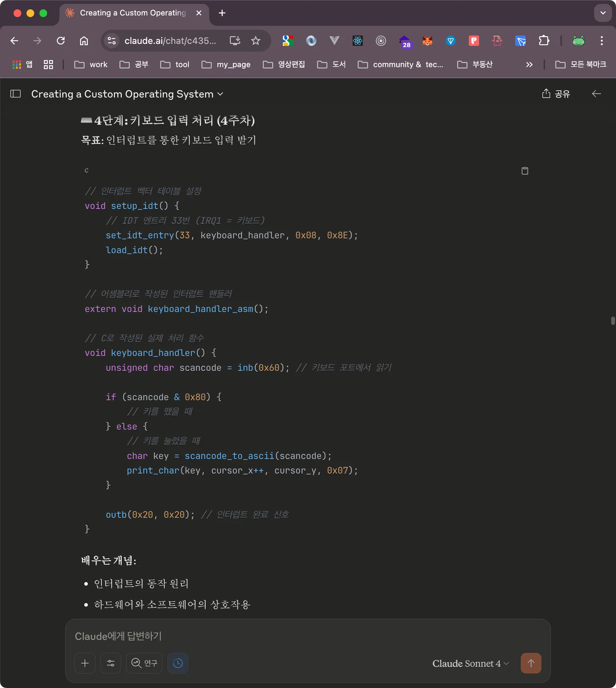This screenshot has width=616, height=688.
Task: Toggle extended thinking clock button
Action: 178,663
